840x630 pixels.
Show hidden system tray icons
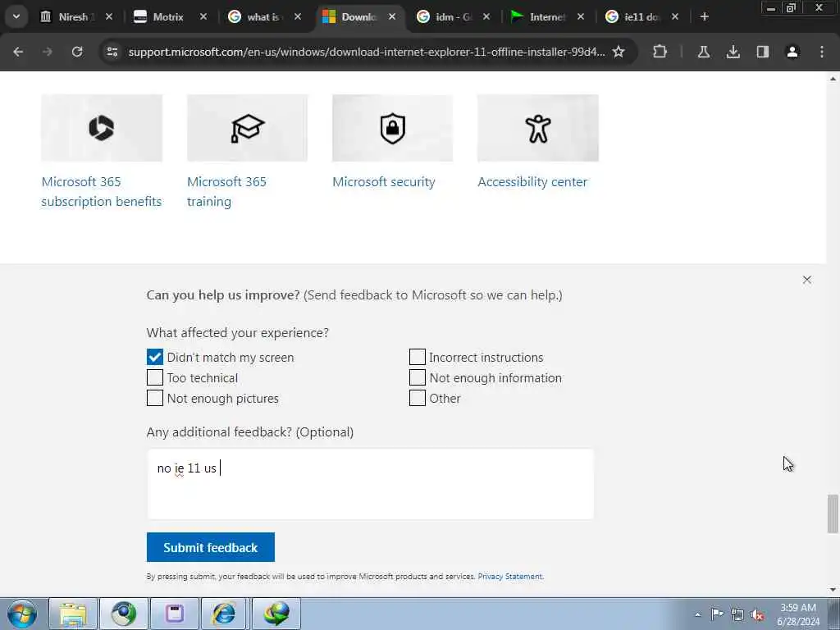[697, 614]
